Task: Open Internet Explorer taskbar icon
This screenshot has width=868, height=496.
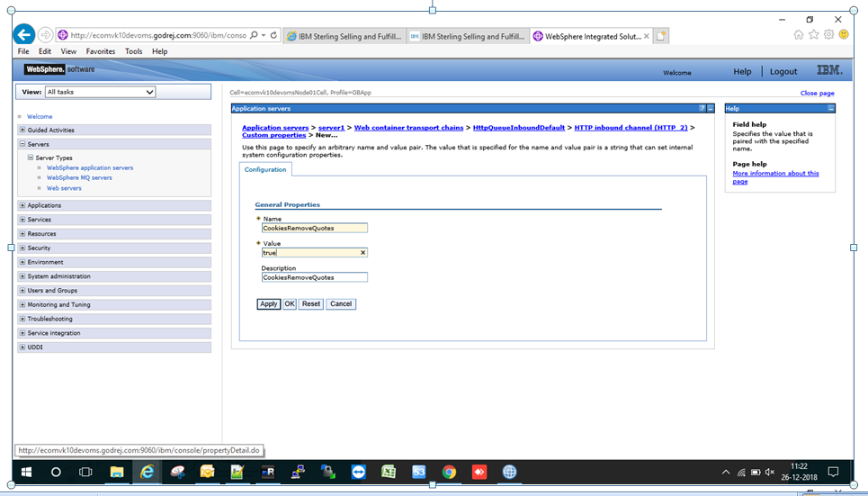Action: (x=147, y=473)
